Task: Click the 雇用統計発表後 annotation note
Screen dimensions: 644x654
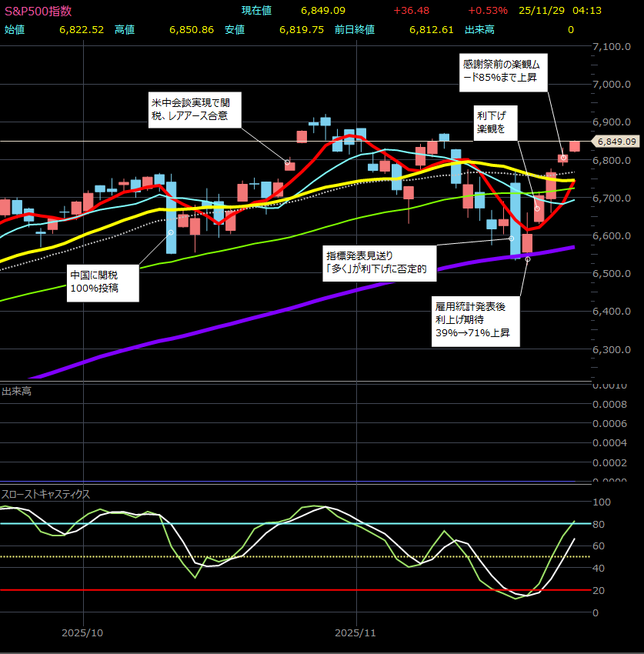Action: pos(476,321)
